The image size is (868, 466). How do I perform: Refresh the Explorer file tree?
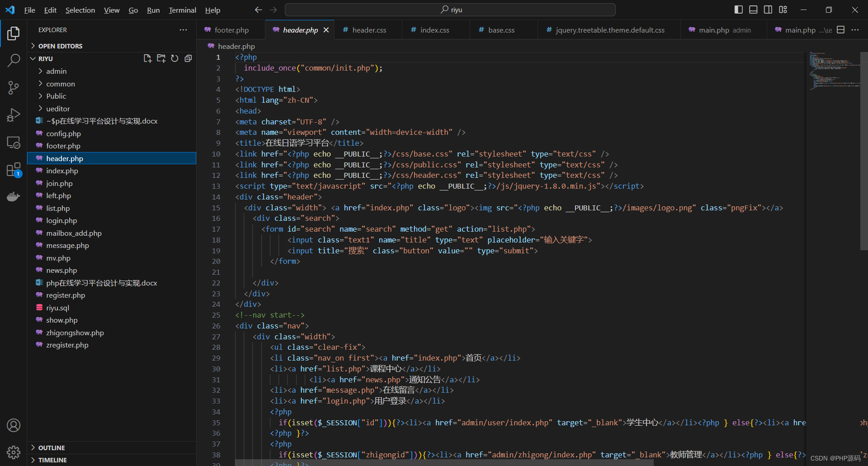(x=175, y=58)
